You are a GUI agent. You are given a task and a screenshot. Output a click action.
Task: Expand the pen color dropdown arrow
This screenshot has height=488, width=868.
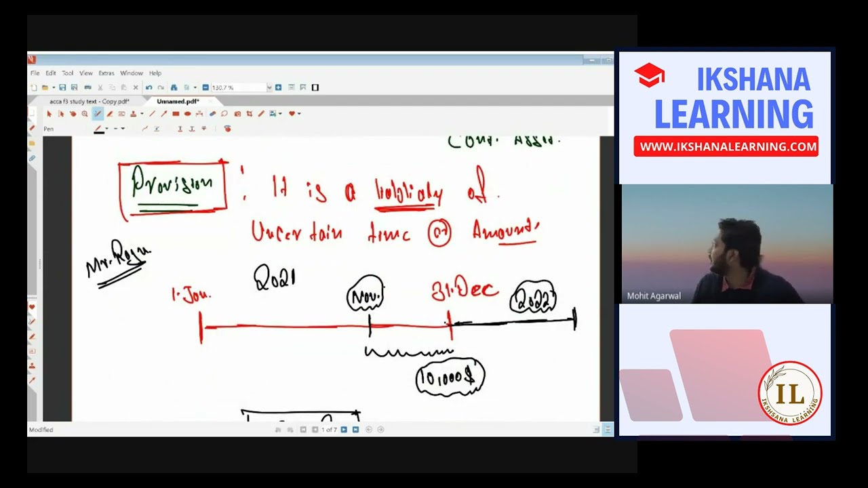(x=107, y=129)
